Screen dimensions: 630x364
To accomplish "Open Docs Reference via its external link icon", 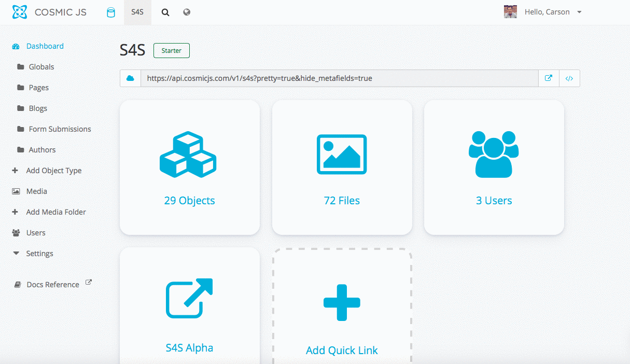I will [88, 282].
